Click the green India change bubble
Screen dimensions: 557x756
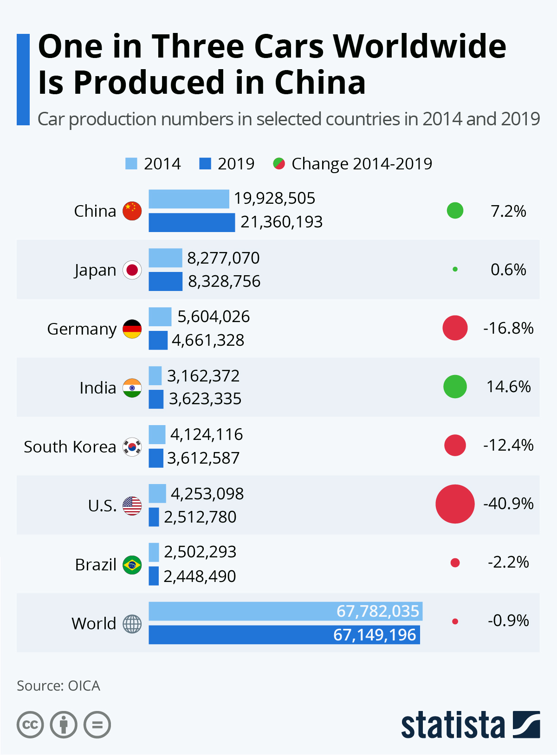455,387
